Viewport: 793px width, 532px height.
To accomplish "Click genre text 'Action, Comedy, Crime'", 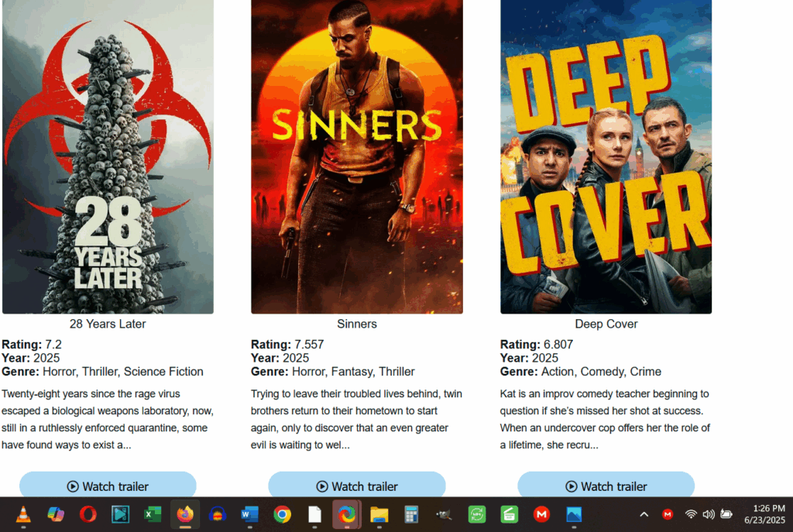I will (x=601, y=372).
